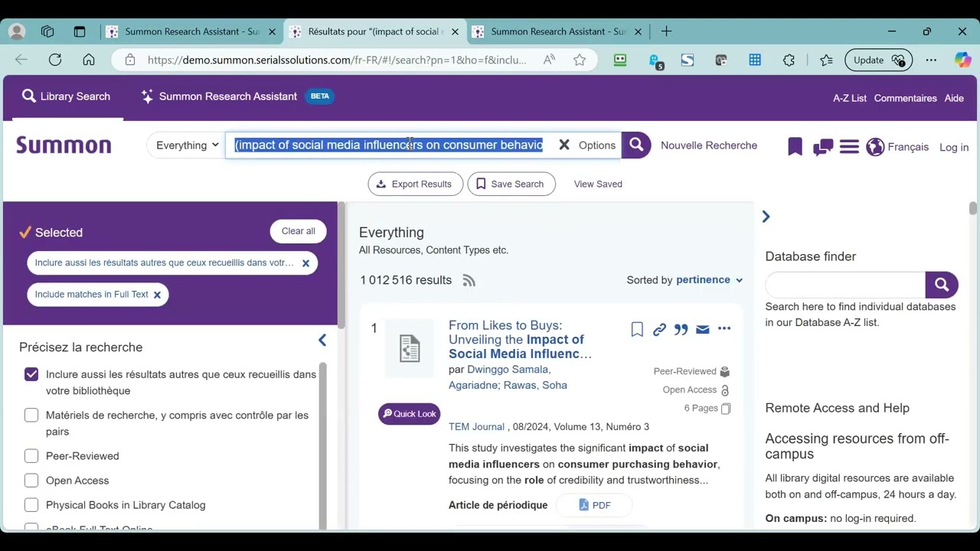Open browser settings and more ellipsis
Viewport: 980px width, 551px height.
coord(931,60)
